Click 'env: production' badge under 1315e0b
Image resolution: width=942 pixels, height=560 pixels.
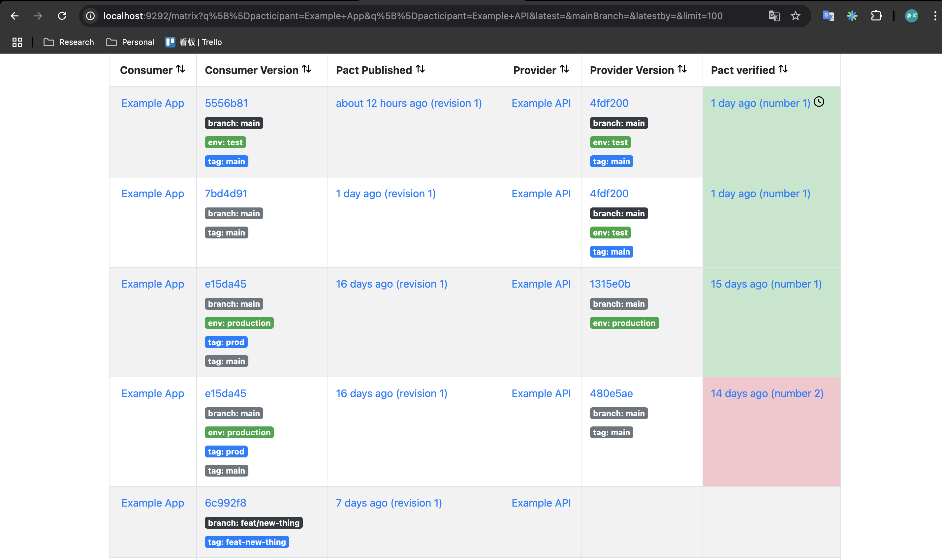624,323
